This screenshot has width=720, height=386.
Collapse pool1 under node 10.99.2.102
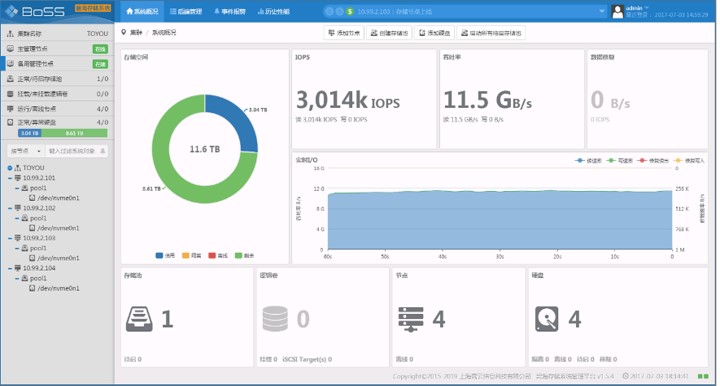[x=17, y=218]
